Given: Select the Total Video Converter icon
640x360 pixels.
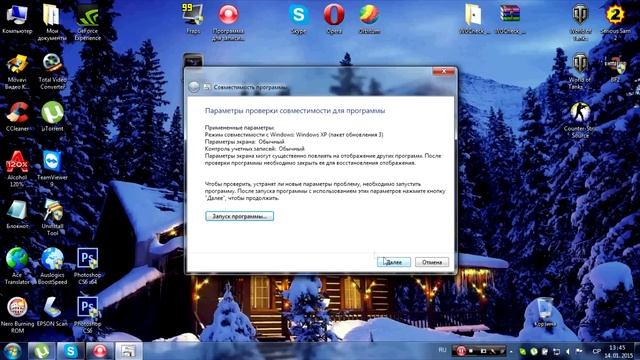Looking at the screenshot, I should (x=52, y=71).
